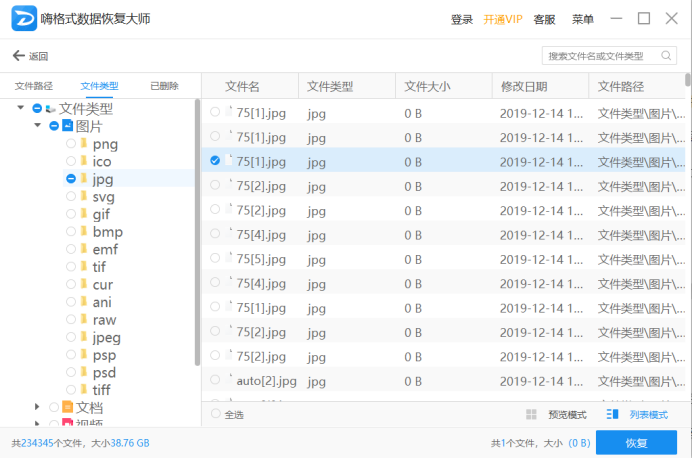692x458 pixels.
Task: Check the auto[2].jpg file checkbox
Action: (x=215, y=379)
